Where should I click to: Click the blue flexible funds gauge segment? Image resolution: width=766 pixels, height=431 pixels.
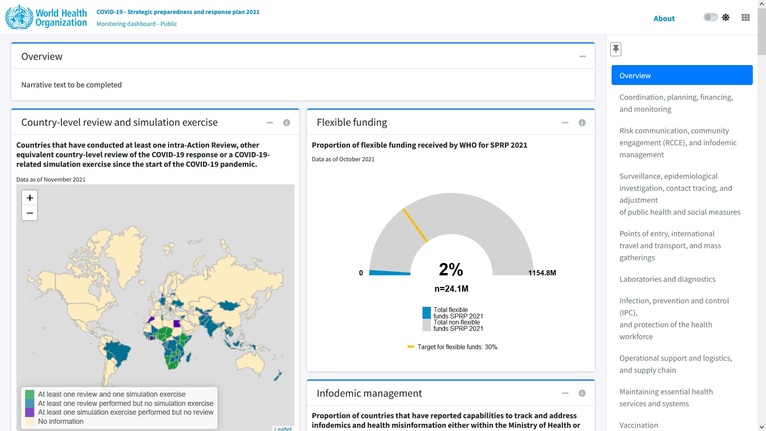point(389,272)
